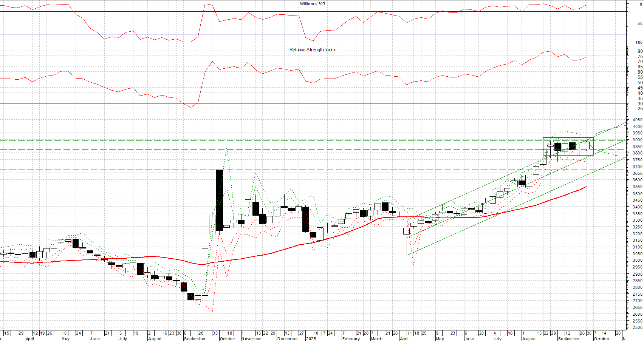The width and height of the screenshot is (644, 341).
Task: Click the tallest black candlestick near late September 2024
Action: [219, 200]
